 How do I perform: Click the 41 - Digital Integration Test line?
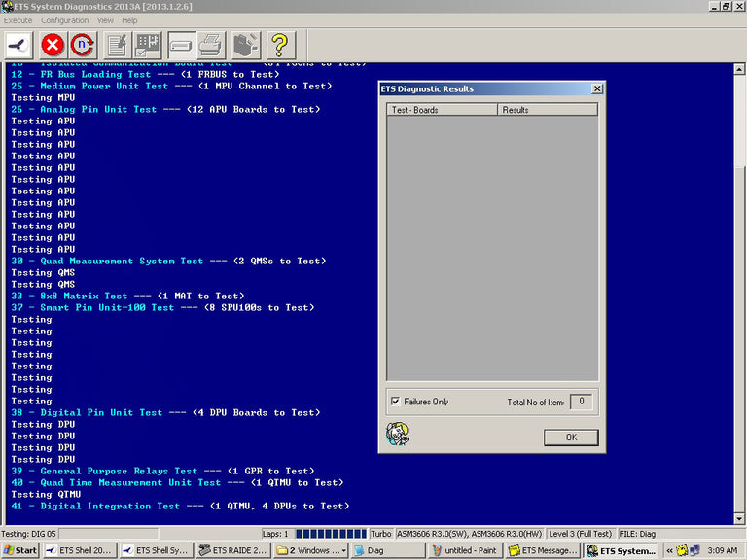coord(180,507)
